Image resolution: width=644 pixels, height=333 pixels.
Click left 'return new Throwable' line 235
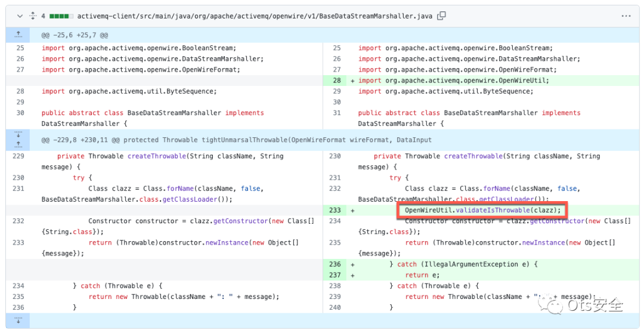tap(184, 297)
